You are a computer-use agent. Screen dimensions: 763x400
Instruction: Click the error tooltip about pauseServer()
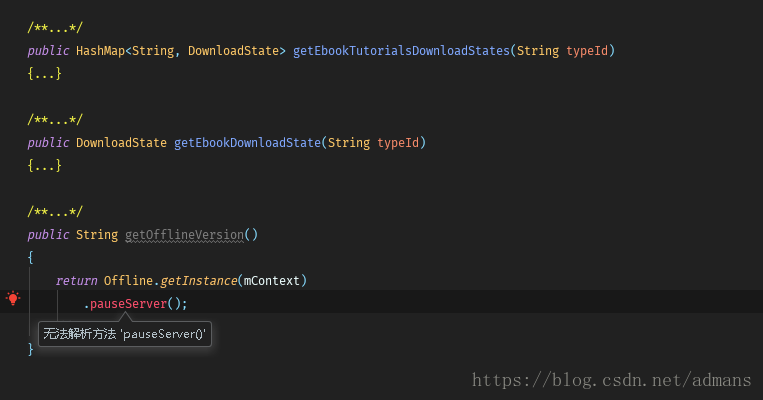(x=125, y=334)
